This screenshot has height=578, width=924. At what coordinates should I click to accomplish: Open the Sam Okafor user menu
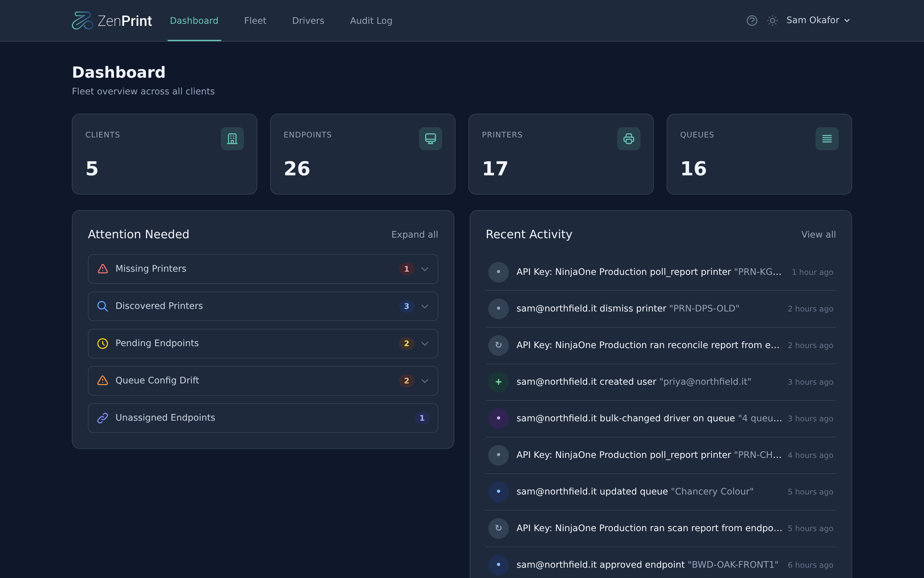pyautogui.click(x=818, y=20)
